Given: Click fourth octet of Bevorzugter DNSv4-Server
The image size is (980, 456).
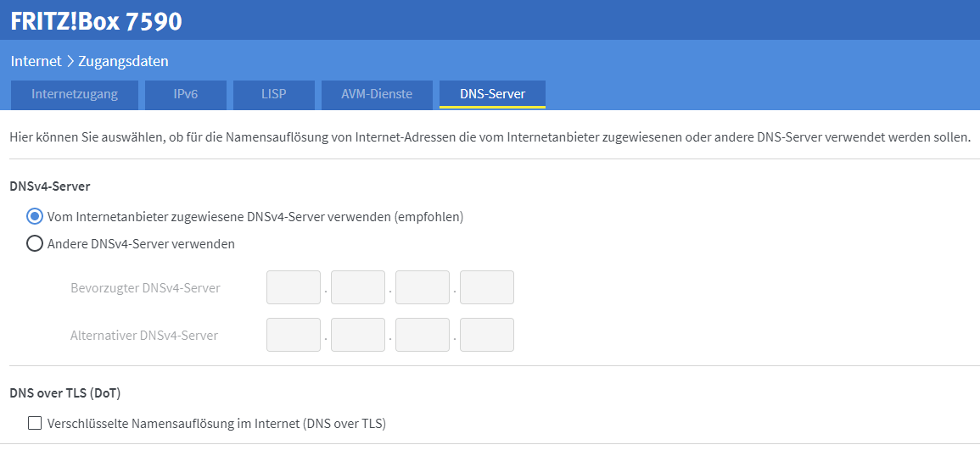Looking at the screenshot, I should tap(487, 287).
